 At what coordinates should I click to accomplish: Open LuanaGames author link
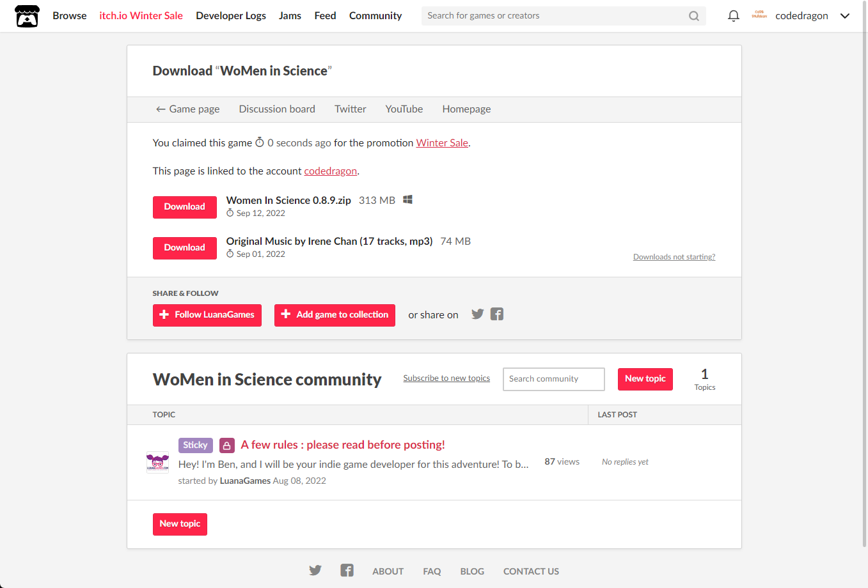[x=245, y=481]
